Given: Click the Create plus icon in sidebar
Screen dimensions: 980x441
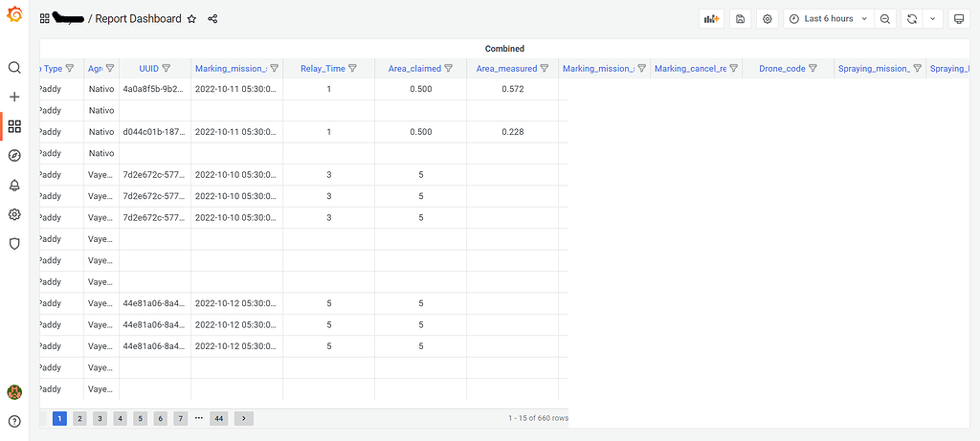Looking at the screenshot, I should coord(14,97).
